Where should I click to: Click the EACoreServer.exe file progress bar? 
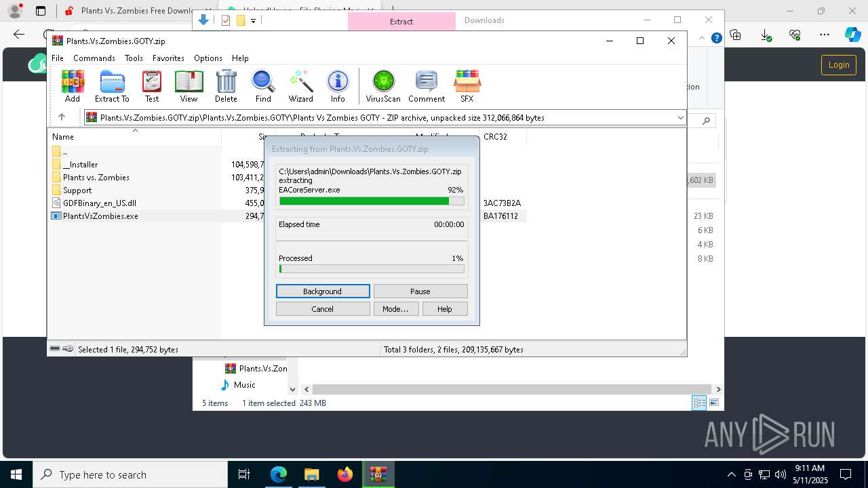(372, 201)
